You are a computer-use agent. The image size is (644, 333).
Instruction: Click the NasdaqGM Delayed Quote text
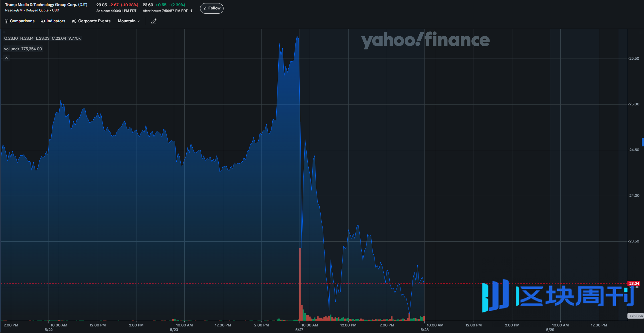point(32,11)
